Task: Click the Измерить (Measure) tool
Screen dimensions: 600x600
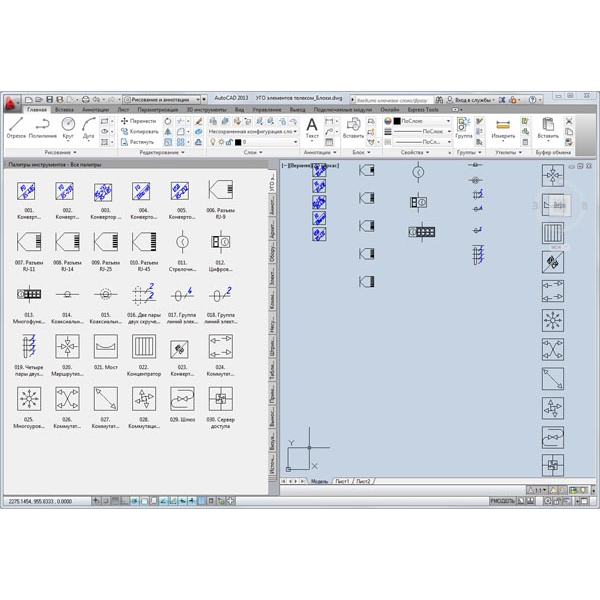Action: [503, 128]
